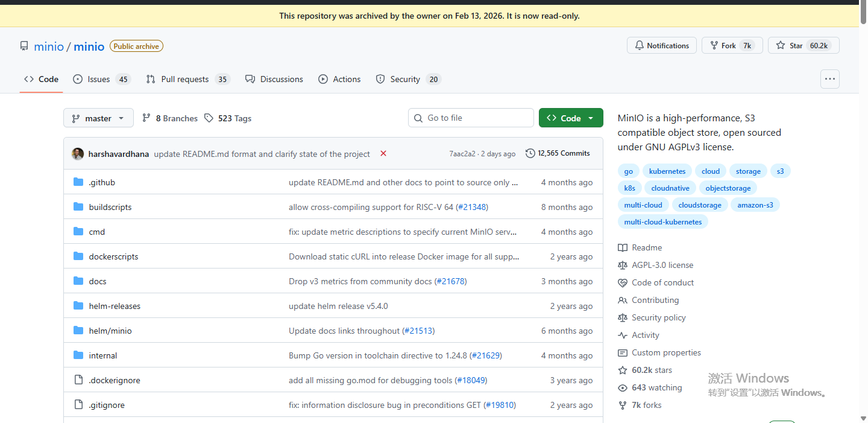
Task: Click the kubernetes topic tag
Action: tap(667, 171)
